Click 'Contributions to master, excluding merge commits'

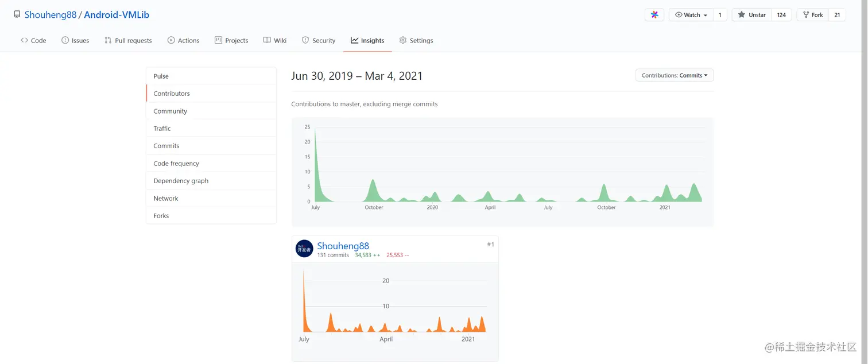365,104
